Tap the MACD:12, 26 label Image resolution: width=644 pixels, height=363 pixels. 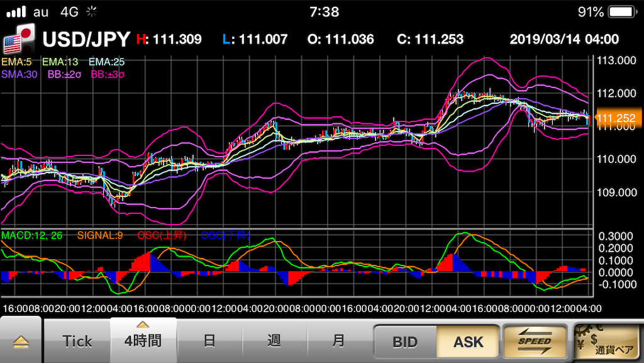pos(31,236)
